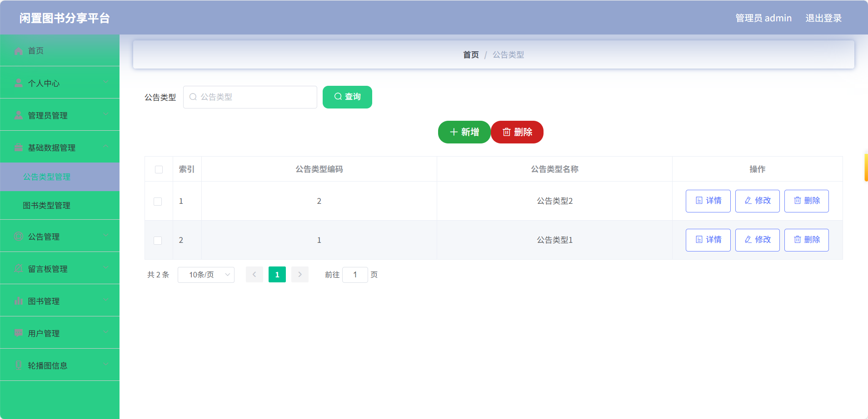Open 详情 for 公告类型1 row
This screenshot has width=868, height=419.
708,240
